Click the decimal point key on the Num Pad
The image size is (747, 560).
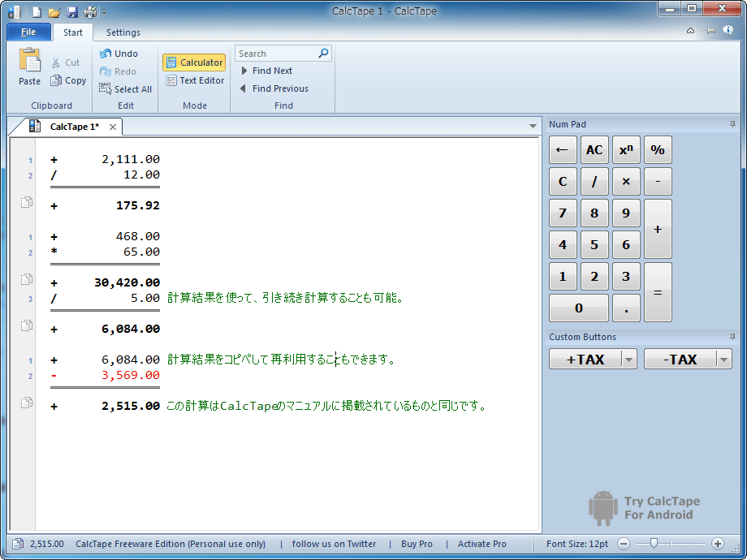(626, 308)
